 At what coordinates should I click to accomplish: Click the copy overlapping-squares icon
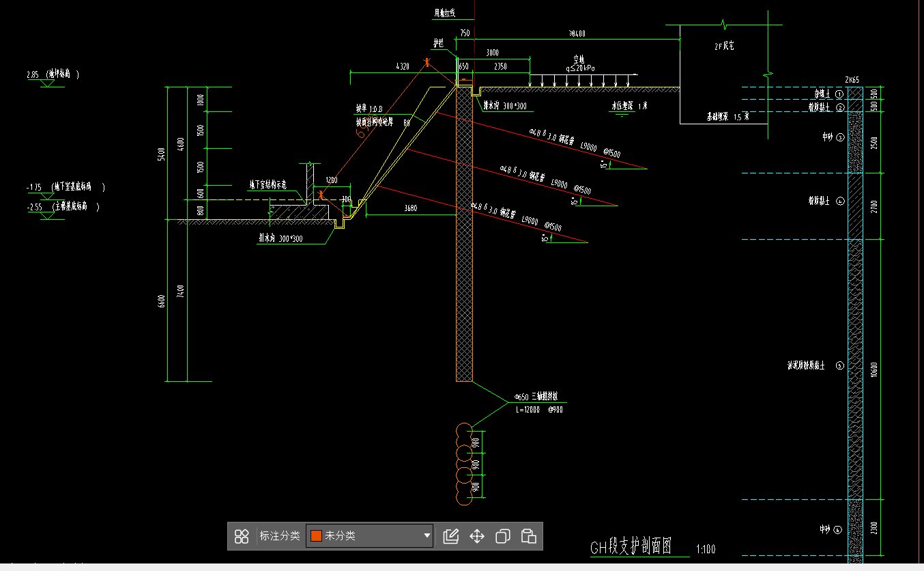(x=503, y=536)
